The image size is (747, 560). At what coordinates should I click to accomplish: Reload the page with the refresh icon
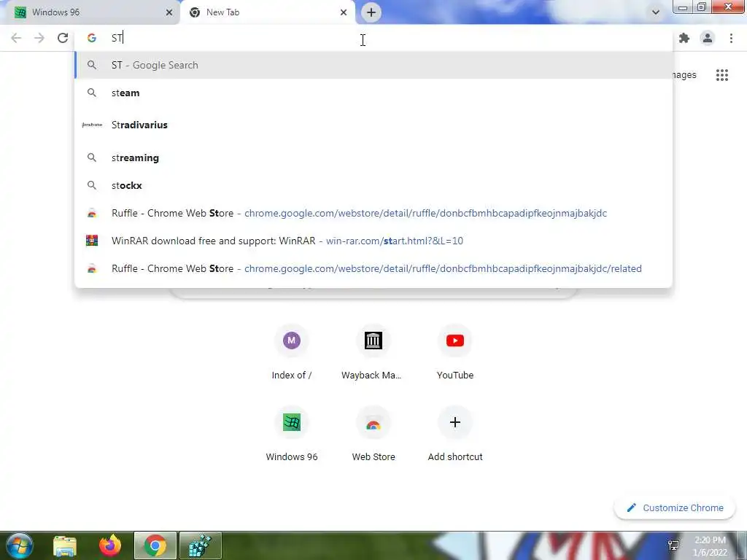[63, 38]
